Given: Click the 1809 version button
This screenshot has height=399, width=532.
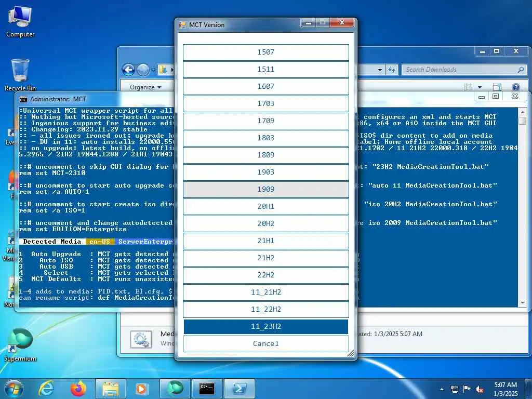Looking at the screenshot, I should point(265,155).
